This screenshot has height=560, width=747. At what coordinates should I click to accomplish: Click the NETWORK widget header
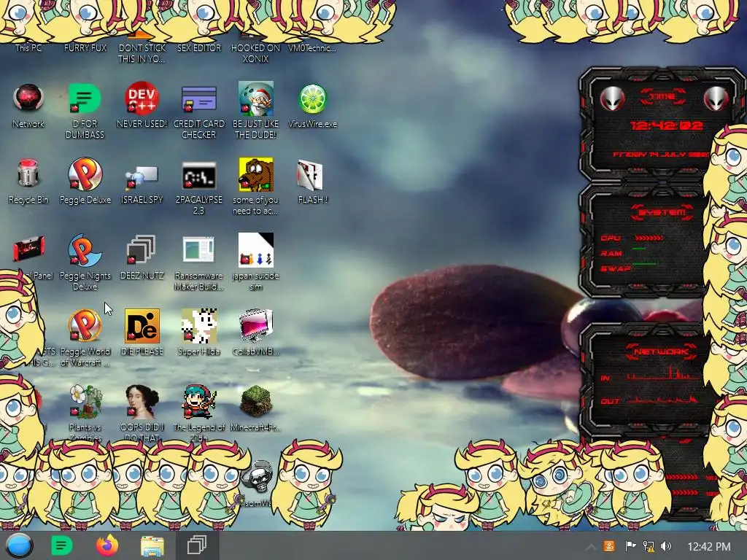coord(662,352)
